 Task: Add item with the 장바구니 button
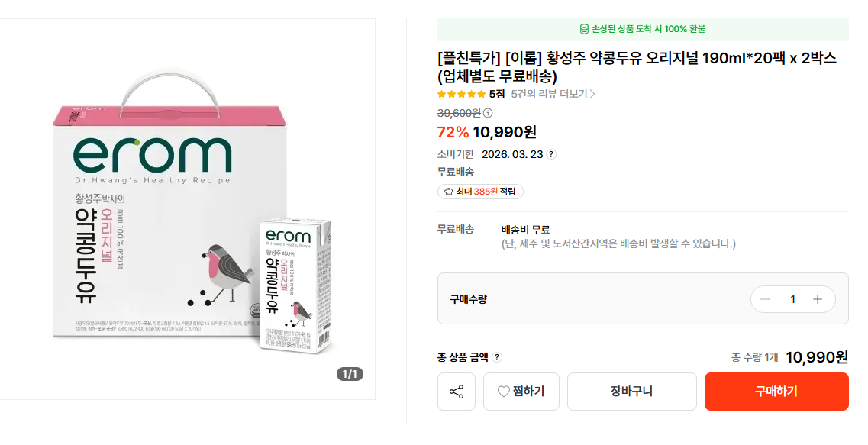pyautogui.click(x=631, y=392)
